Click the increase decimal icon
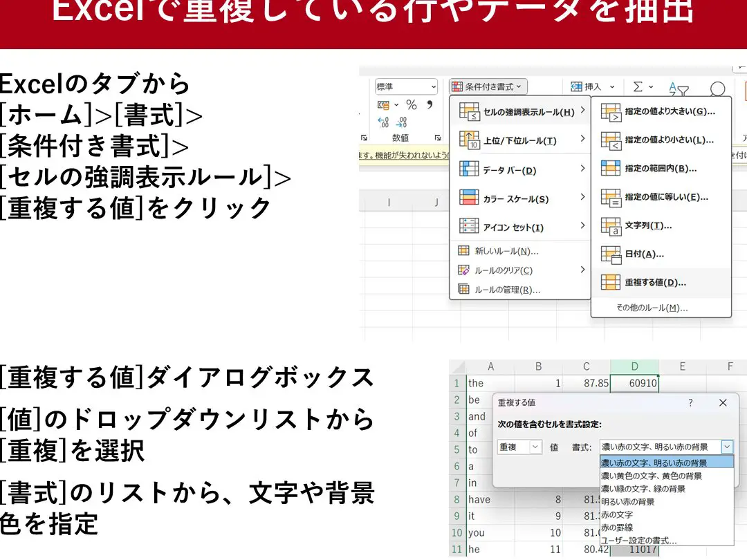Viewport: 747px width, 560px height. click(x=383, y=122)
